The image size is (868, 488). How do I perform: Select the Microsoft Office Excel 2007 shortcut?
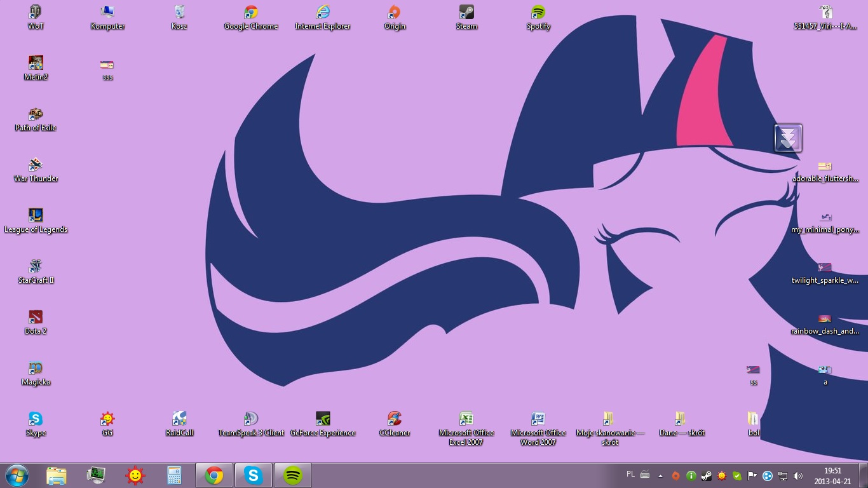466,428
